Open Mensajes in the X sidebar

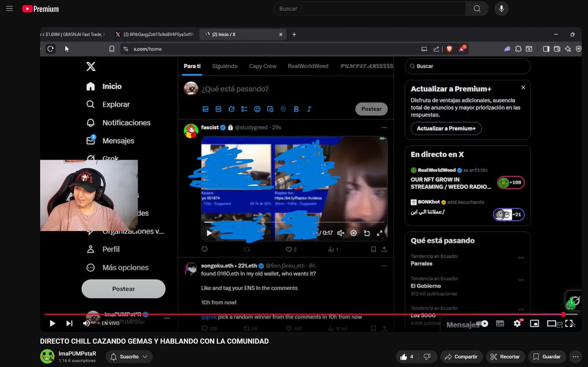click(x=110, y=141)
